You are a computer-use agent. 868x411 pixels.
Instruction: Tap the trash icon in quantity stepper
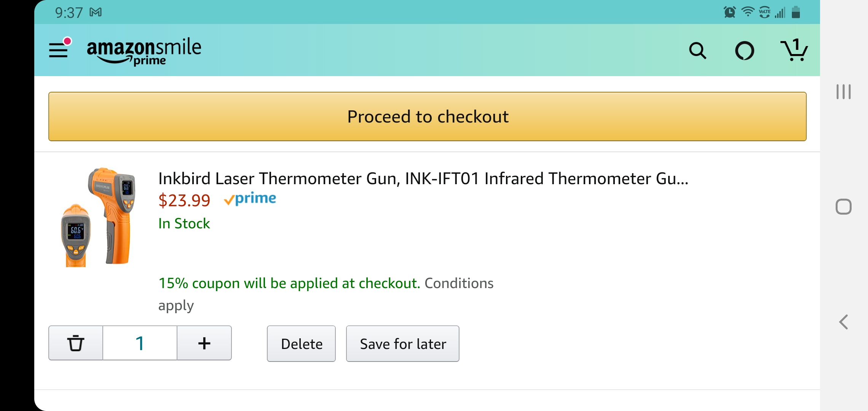(76, 343)
